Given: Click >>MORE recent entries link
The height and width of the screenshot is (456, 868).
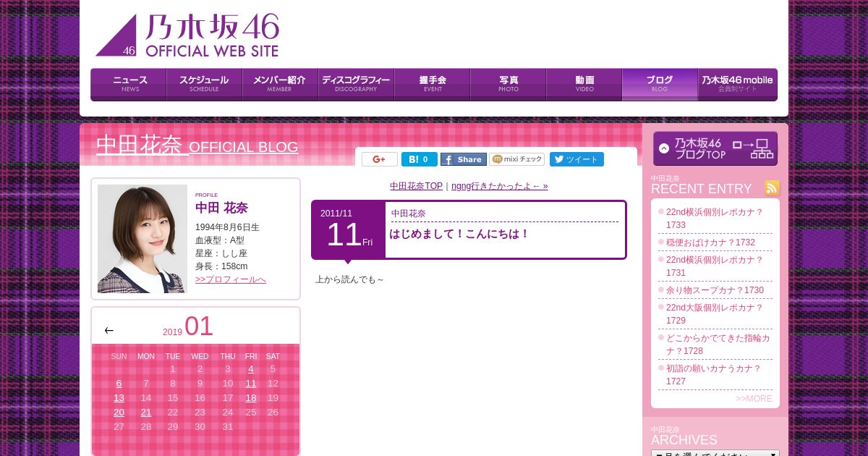Looking at the screenshot, I should click(754, 399).
